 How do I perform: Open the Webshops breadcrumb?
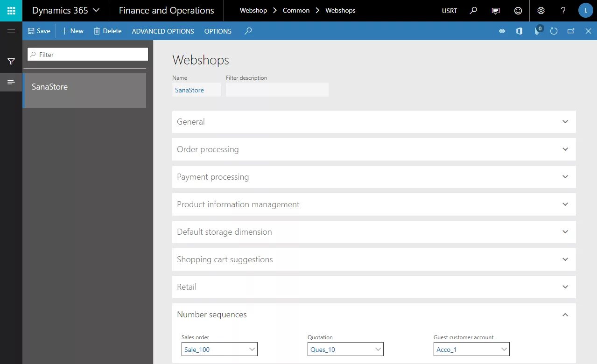[x=340, y=10]
